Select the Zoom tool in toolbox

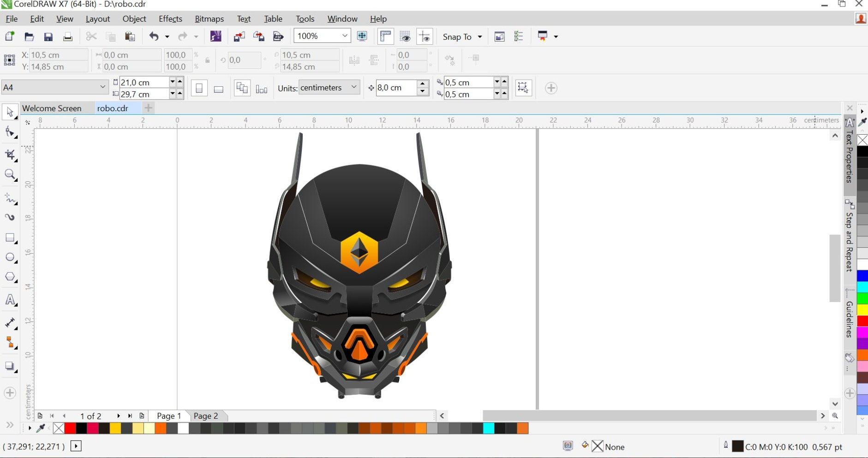click(10, 174)
